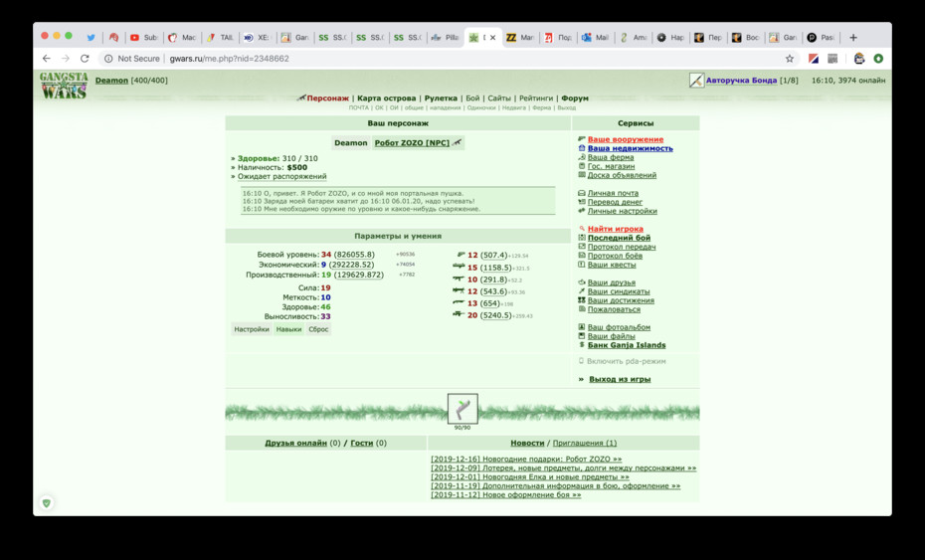Screen dimensions: 925x560
Task: Open Доска объявлений
Action: (x=622, y=175)
